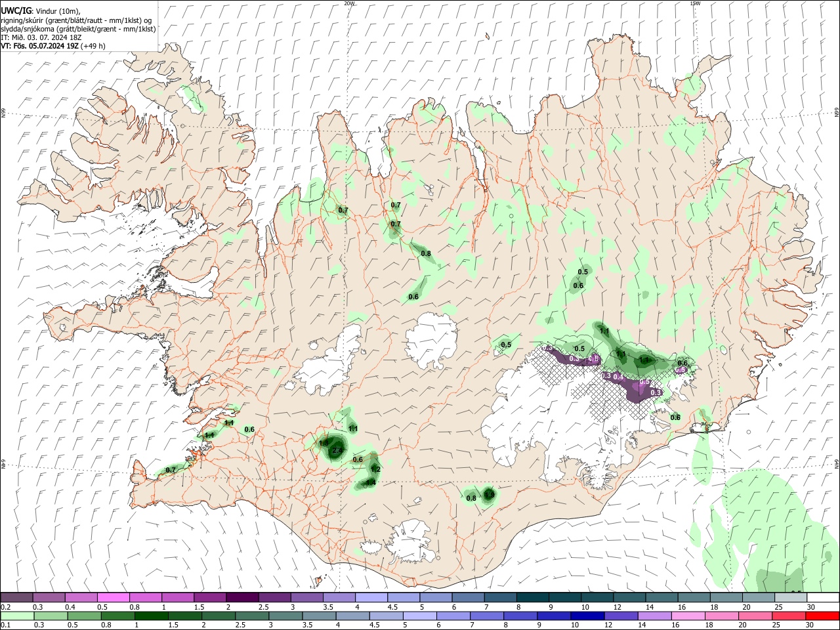
Task: Click the 0.8 value next to 1.9
Action: pos(471,498)
